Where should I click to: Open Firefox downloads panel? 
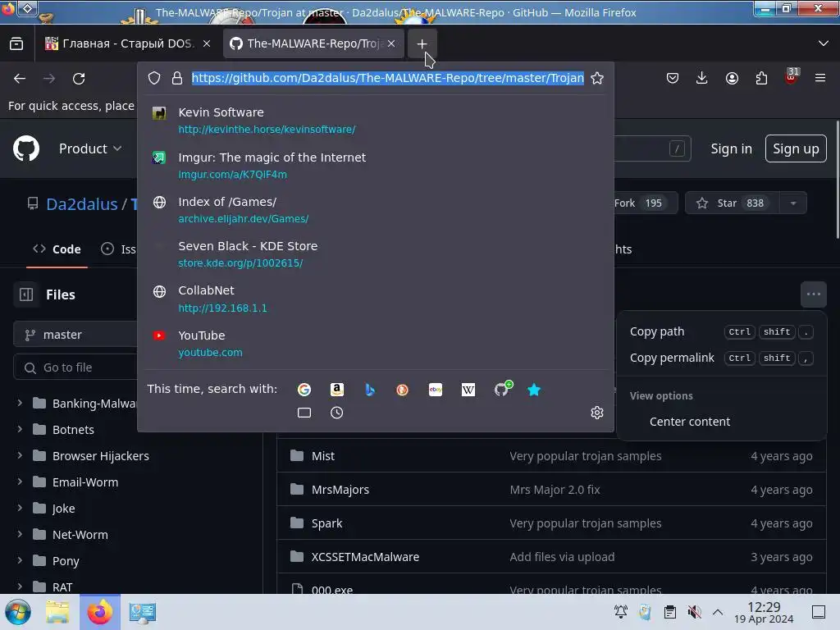pyautogui.click(x=702, y=78)
